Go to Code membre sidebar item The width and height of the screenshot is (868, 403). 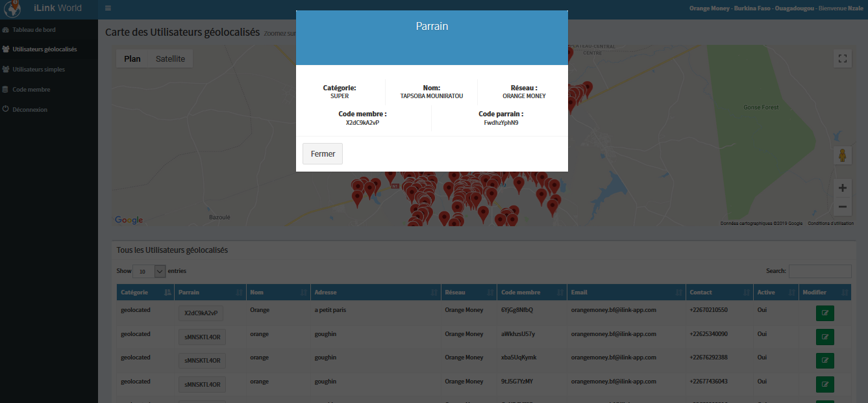(31, 90)
